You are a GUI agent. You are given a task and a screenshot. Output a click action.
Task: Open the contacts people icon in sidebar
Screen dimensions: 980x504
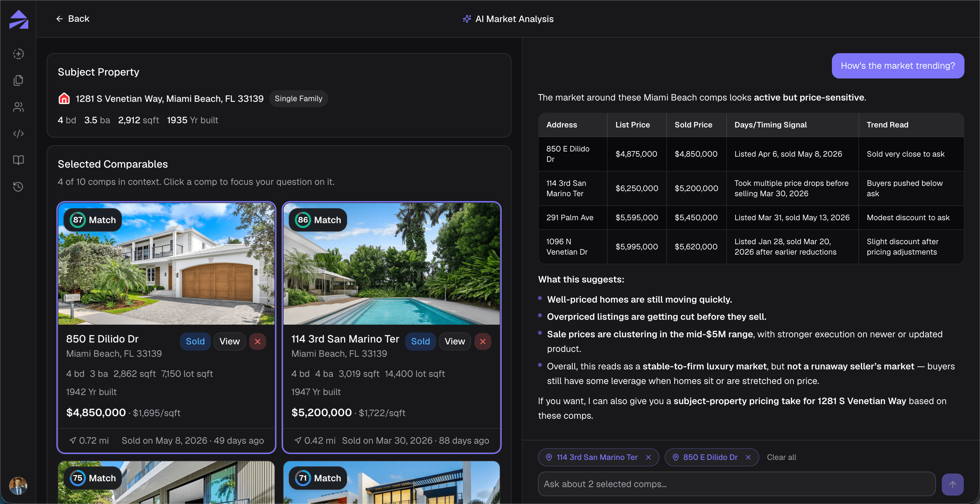[18, 107]
